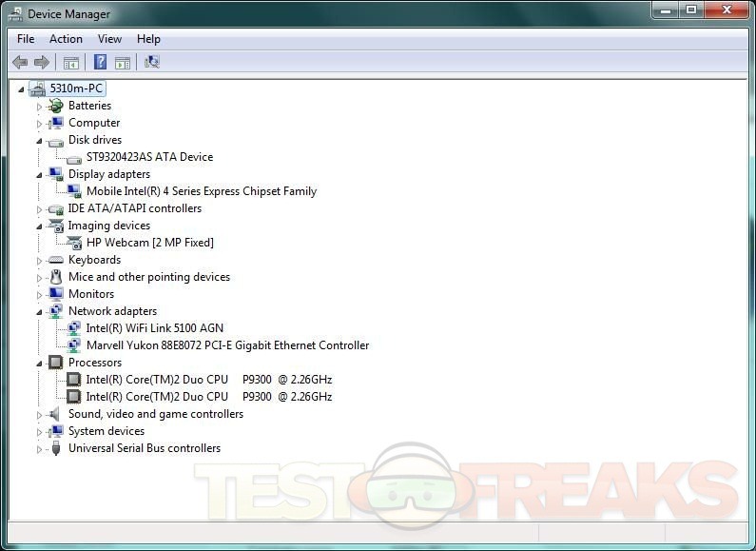Select the 5310m-PC root label
This screenshot has width=756, height=551.
coord(76,89)
